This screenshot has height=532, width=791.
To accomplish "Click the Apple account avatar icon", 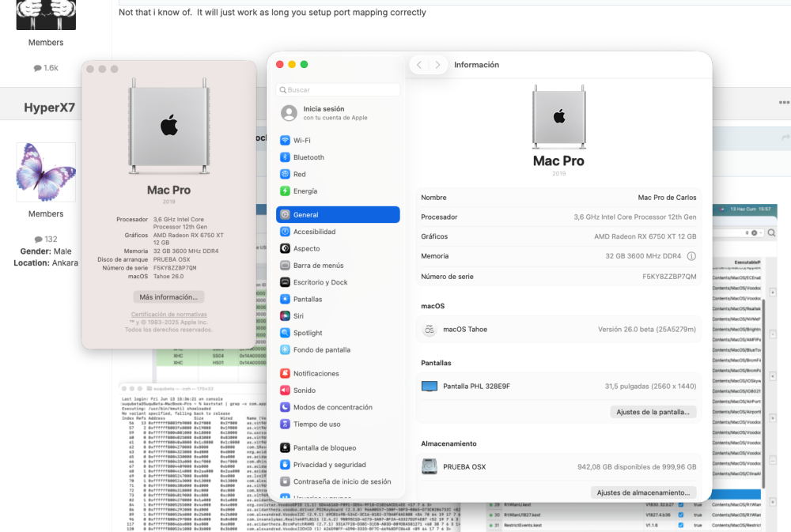I will [289, 113].
